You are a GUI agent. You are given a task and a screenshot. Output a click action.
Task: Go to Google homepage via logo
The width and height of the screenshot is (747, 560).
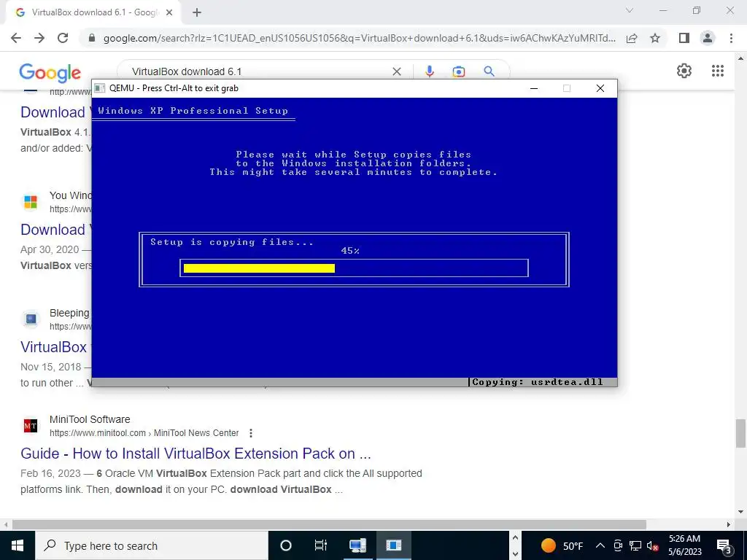50,73
